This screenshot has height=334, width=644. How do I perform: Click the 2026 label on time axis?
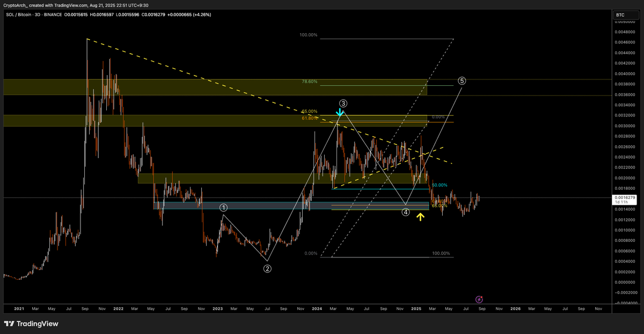coord(515,309)
